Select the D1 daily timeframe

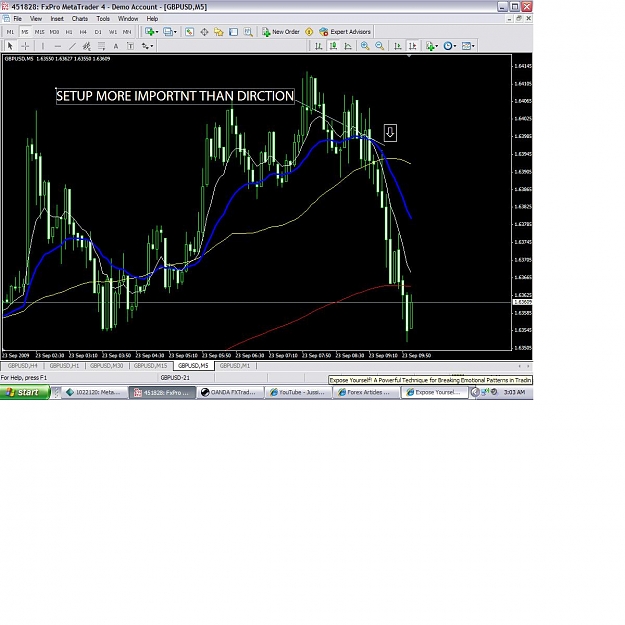(98, 32)
